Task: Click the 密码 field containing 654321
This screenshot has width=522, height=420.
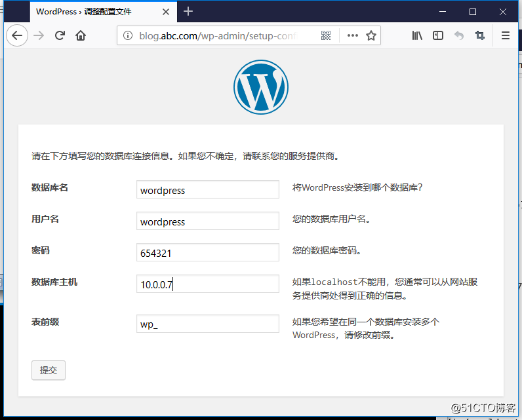Action: (208, 252)
